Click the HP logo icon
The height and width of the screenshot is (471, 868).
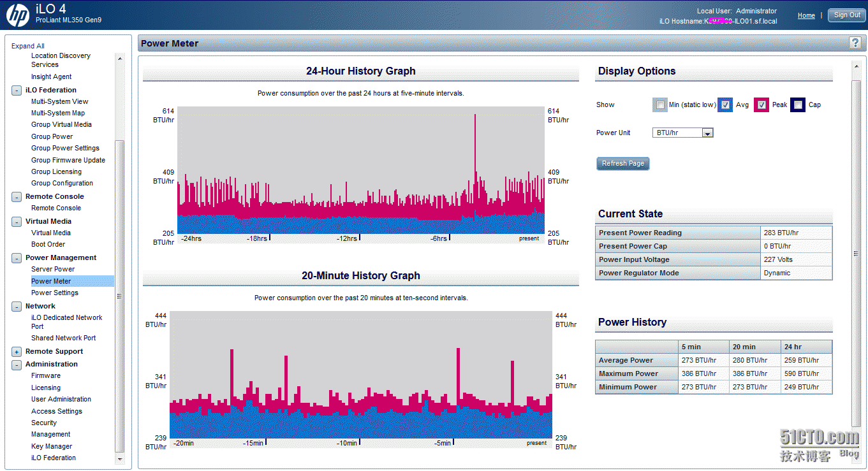point(17,15)
